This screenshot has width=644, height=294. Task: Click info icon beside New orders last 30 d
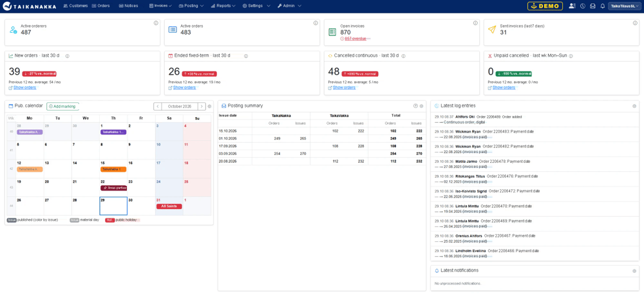tap(68, 56)
